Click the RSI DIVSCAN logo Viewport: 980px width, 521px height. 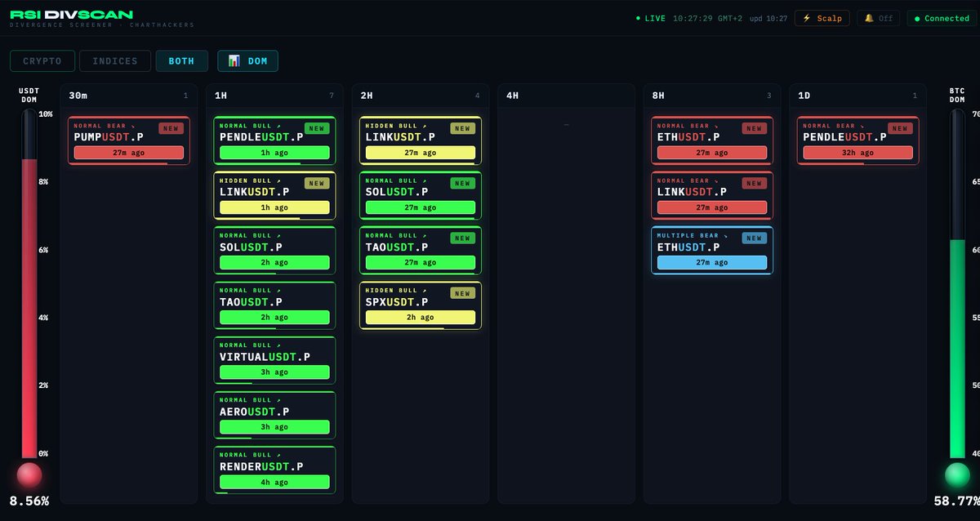click(x=71, y=15)
